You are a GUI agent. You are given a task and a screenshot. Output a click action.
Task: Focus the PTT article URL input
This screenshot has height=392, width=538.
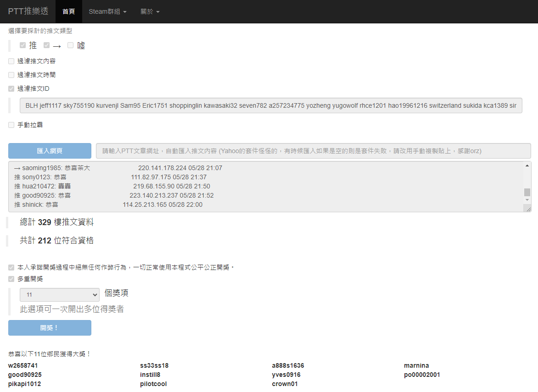coord(313,151)
